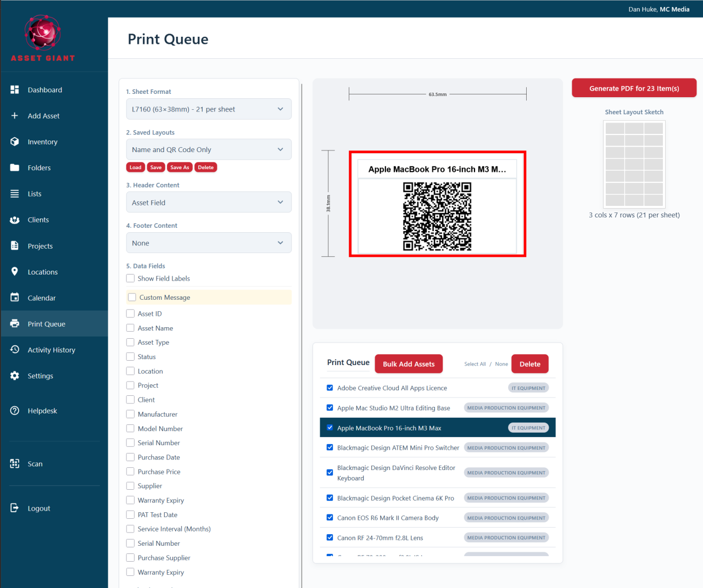The height and width of the screenshot is (588, 703).
Task: Enable the Show Field Labels checkbox
Action: 130,278
